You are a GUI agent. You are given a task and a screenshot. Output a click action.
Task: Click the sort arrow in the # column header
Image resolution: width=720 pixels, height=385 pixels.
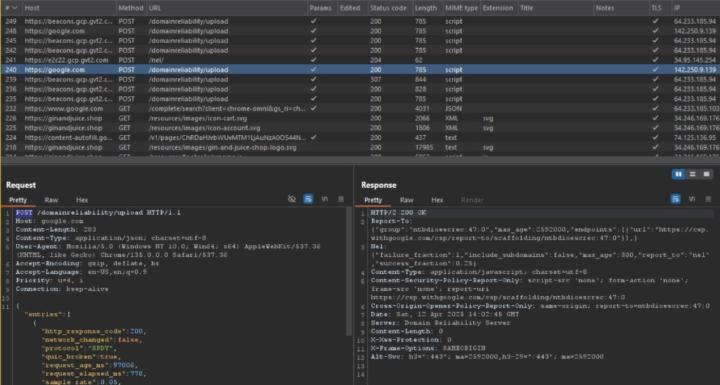15,8
